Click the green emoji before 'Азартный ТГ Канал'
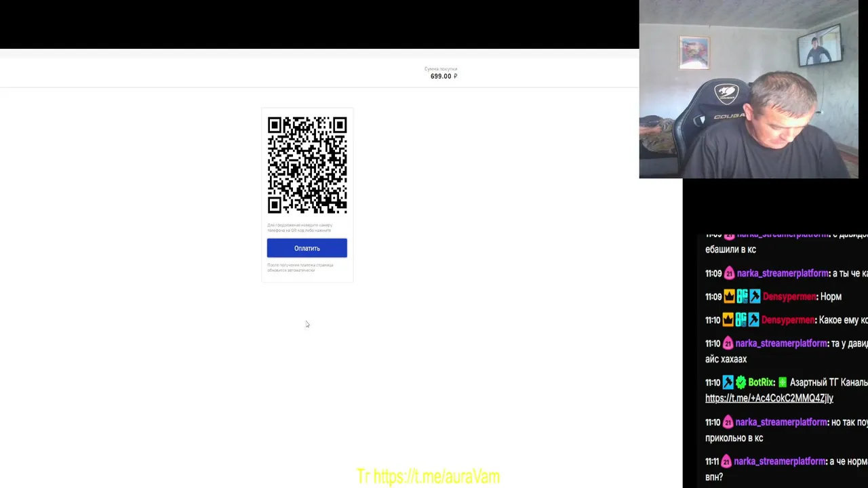The width and height of the screenshot is (868, 488). (783, 382)
